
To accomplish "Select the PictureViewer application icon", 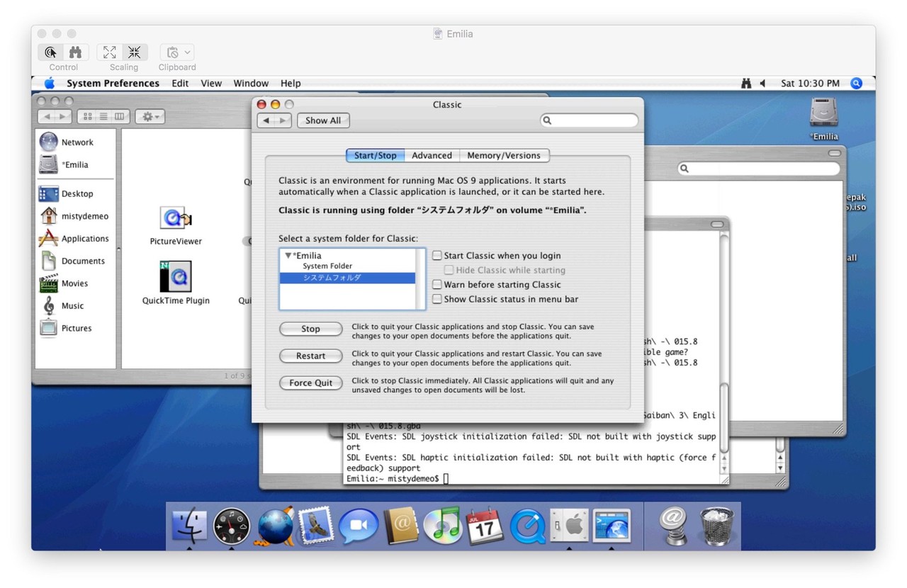I will coord(176,219).
